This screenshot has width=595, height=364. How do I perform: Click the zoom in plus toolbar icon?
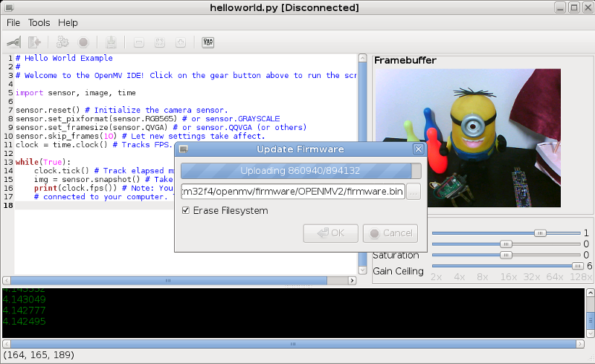[180, 43]
